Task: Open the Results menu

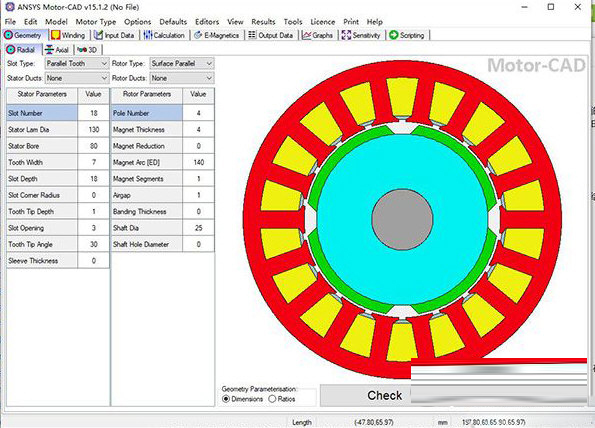Action: [263, 22]
